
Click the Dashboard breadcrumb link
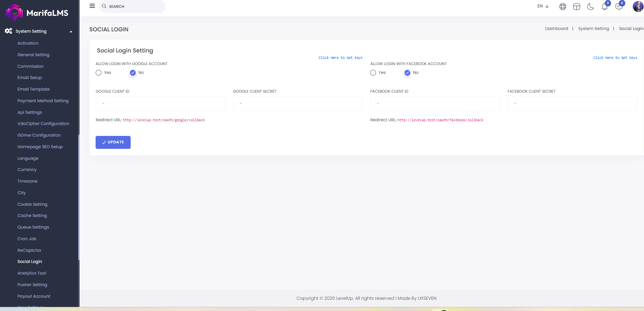[x=556, y=29]
